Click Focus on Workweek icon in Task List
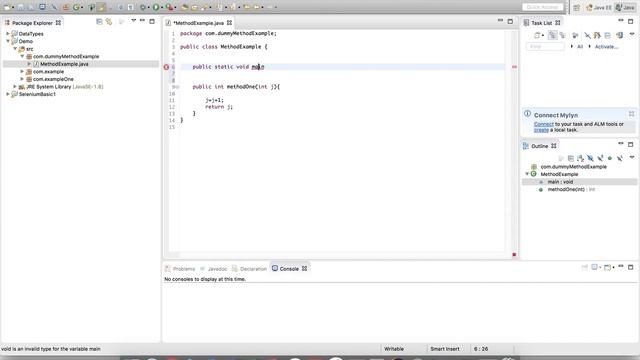 tap(575, 36)
